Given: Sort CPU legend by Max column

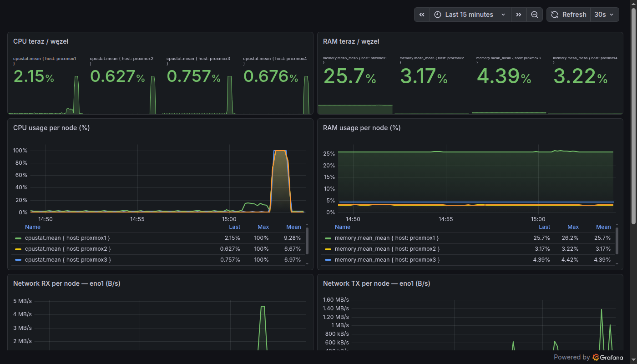Looking at the screenshot, I should click(263, 227).
